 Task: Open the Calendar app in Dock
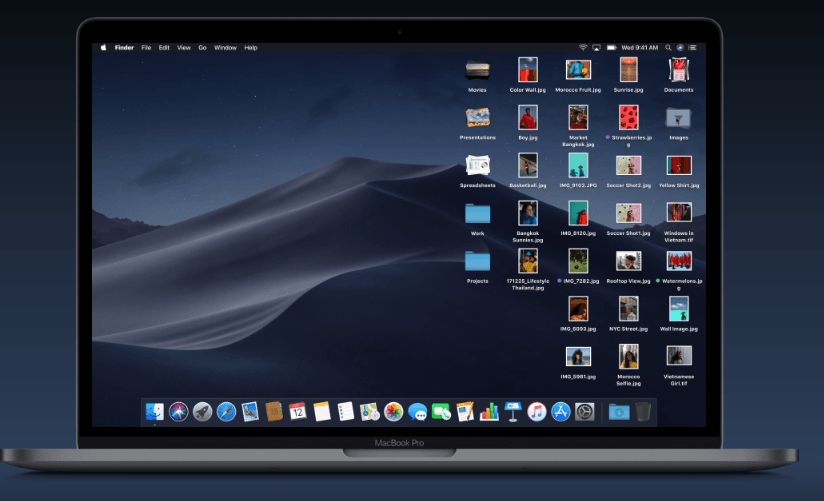(297, 411)
